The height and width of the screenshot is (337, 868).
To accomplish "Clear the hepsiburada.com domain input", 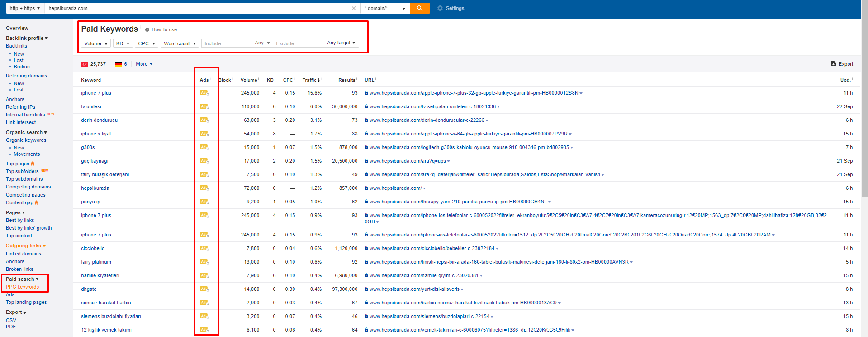I will click(354, 8).
